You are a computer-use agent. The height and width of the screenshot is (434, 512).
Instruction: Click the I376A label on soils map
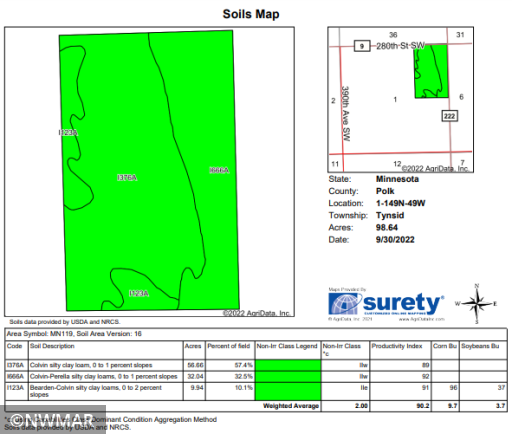[x=127, y=178]
